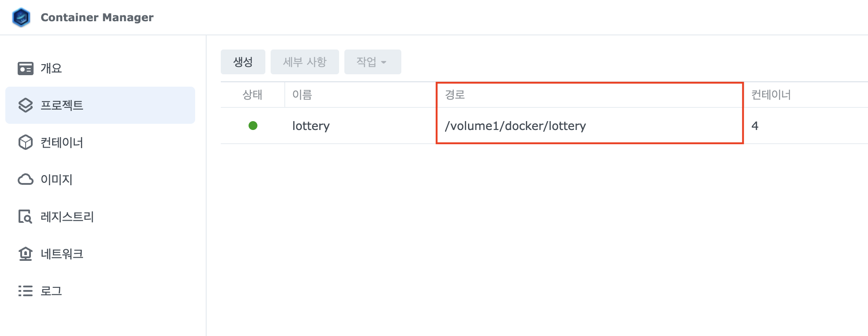This screenshot has width=868, height=336.
Task: Open the 레지스트리 search icon
Action: tap(25, 217)
